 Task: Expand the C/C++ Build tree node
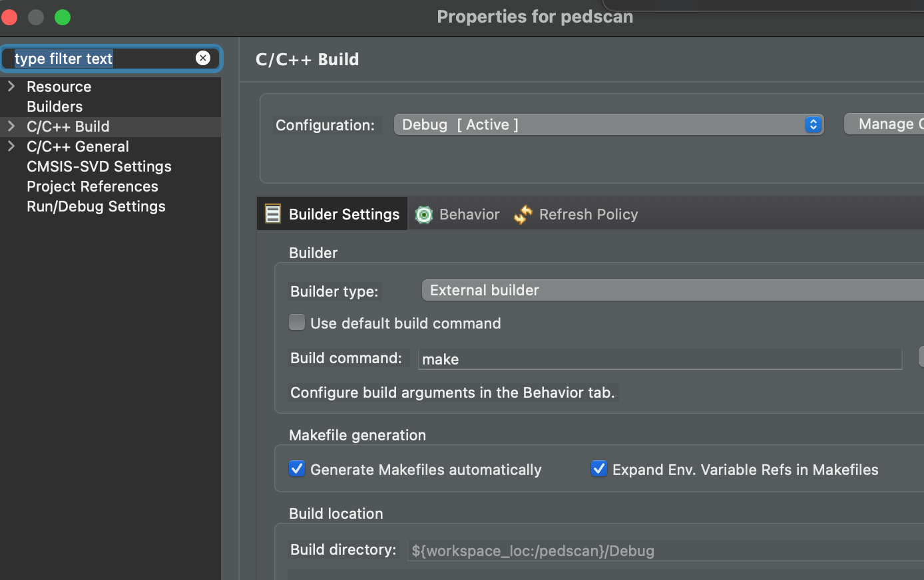pos(11,126)
